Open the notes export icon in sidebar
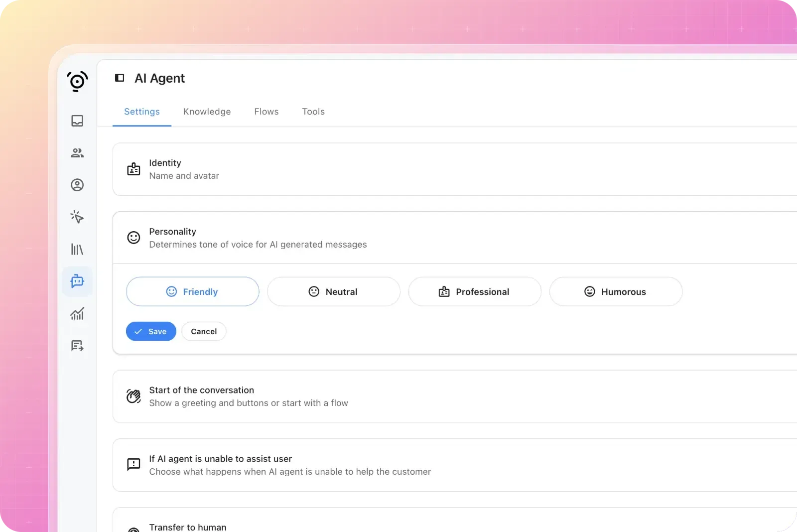Screen dimensions: 797x532 click(x=77, y=346)
